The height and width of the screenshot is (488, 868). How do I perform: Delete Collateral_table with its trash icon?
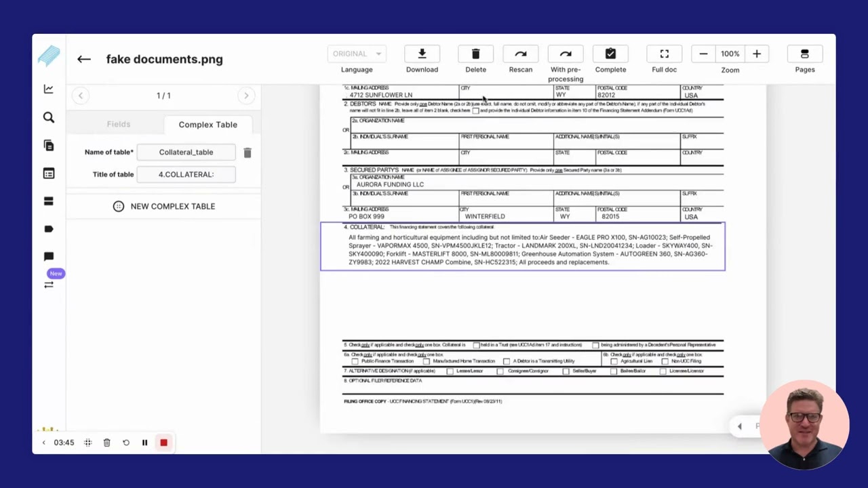[x=248, y=152]
